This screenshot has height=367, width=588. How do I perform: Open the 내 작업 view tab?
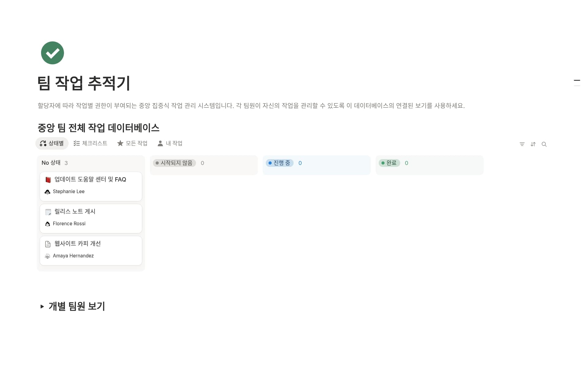click(x=170, y=143)
